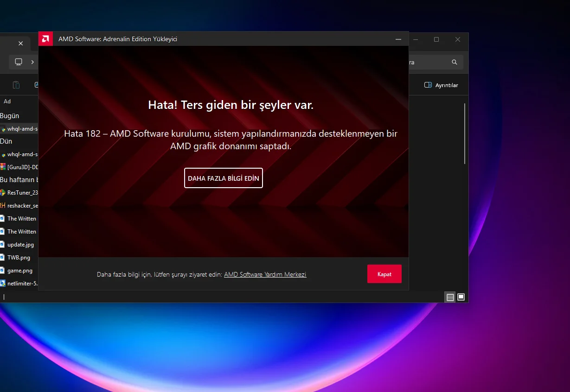Open the AMD Software Yardım Merkezi link
570x392 pixels.
click(265, 274)
